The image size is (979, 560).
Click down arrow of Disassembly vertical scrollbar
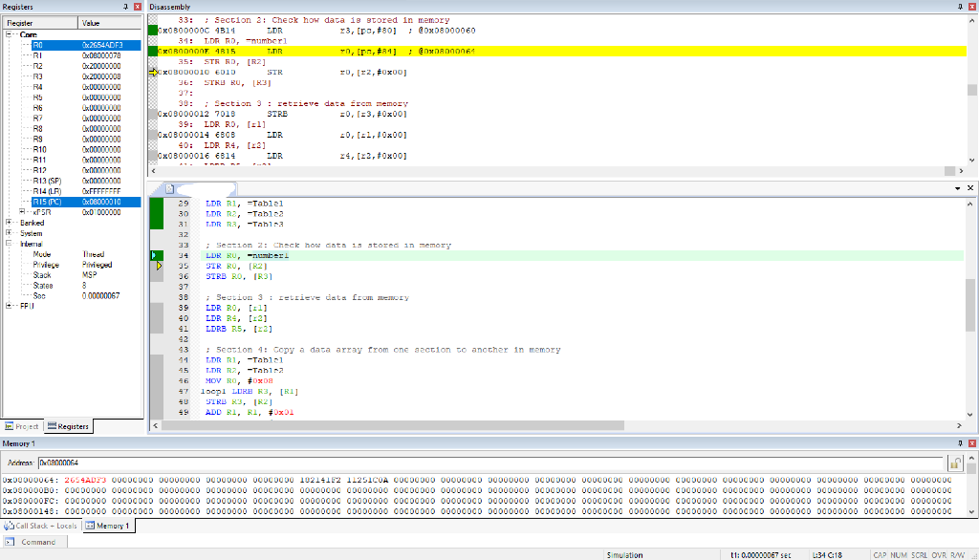tap(971, 160)
